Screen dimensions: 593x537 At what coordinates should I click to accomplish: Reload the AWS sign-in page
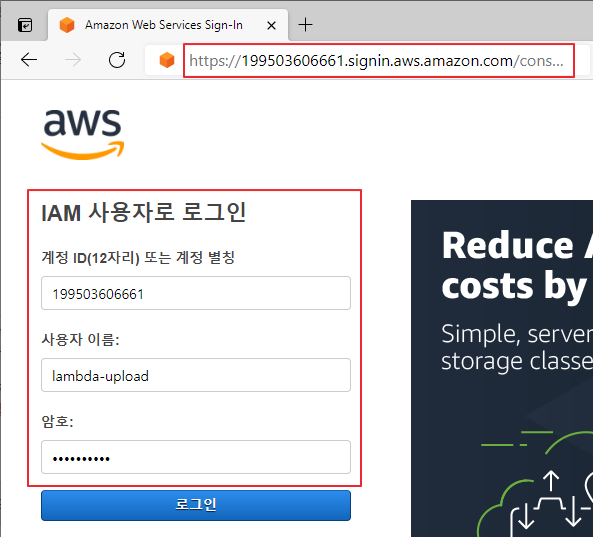pos(117,60)
